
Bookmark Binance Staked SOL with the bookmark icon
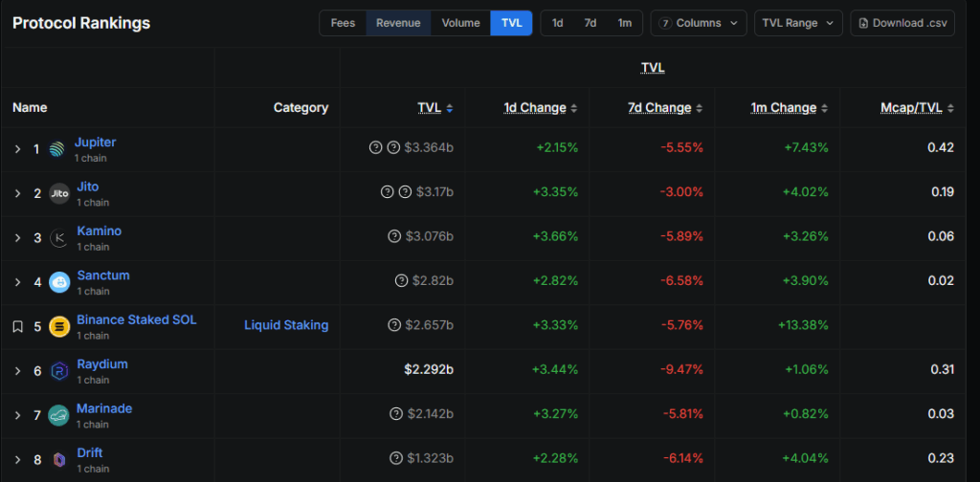(17, 326)
